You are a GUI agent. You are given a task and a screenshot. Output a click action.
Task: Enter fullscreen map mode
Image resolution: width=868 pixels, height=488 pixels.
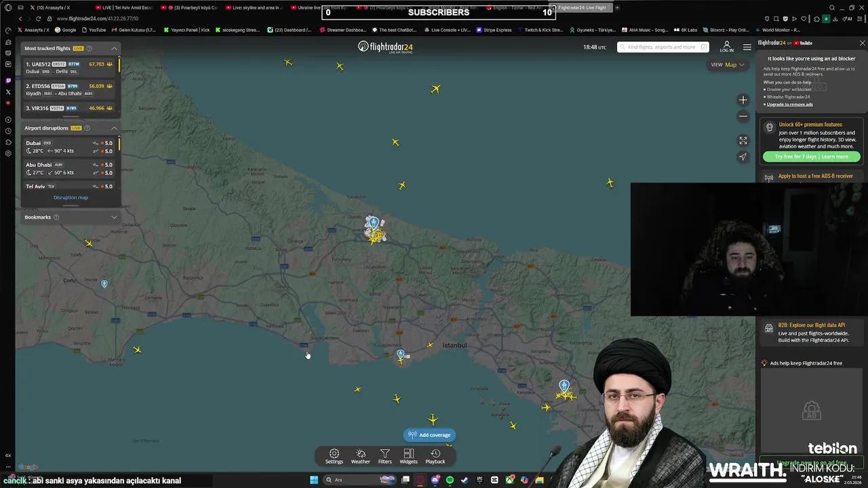tap(743, 140)
